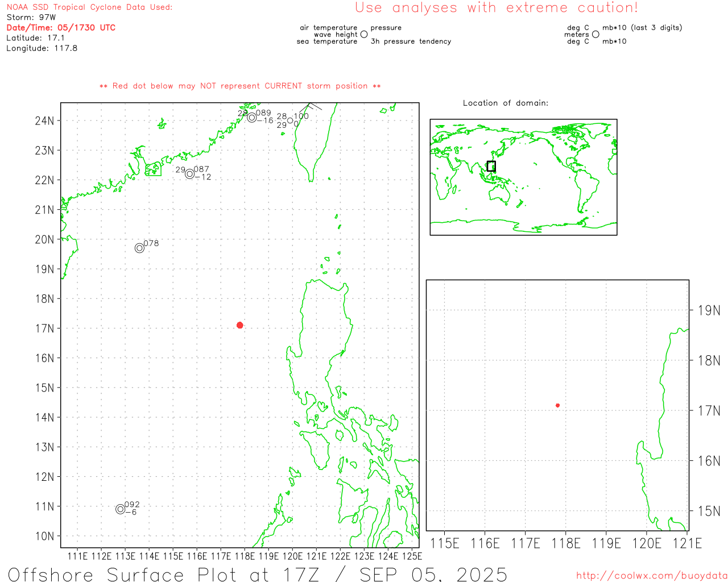This screenshot has height=582, width=728.
Task: Click 118E label on zoomed inset map
Action: [x=566, y=543]
